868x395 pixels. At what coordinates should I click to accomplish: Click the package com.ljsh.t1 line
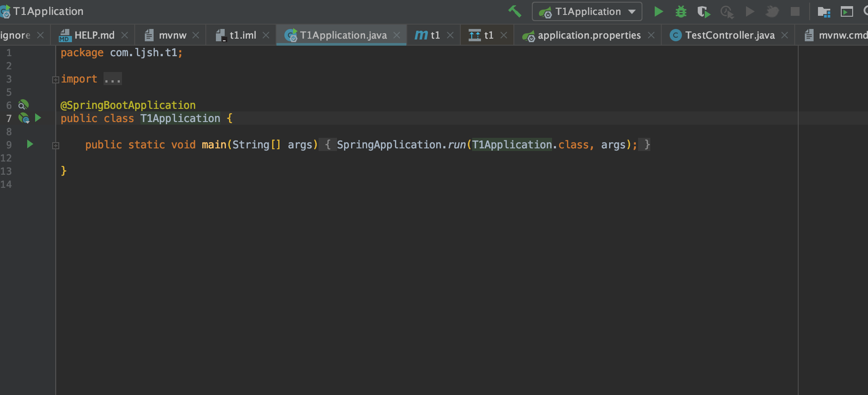pos(122,53)
